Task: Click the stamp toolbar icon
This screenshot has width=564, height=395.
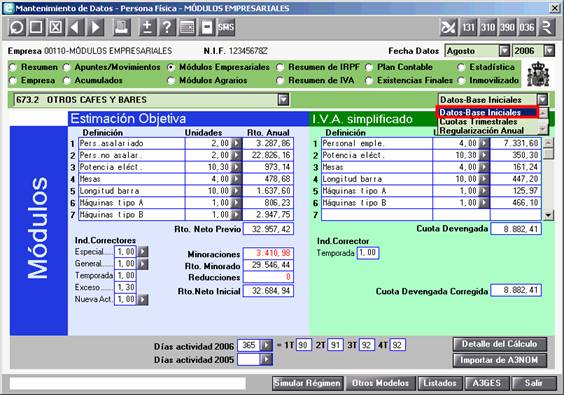Action: coord(122,27)
